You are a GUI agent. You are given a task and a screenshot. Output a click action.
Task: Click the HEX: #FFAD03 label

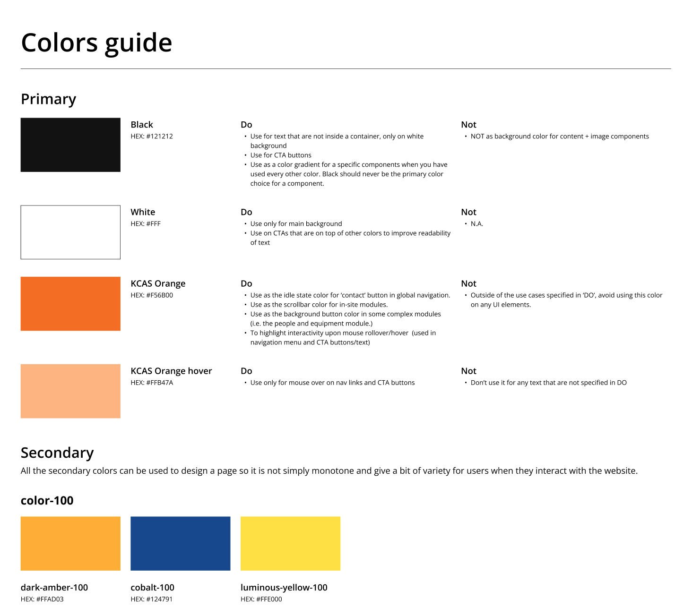tap(42, 599)
